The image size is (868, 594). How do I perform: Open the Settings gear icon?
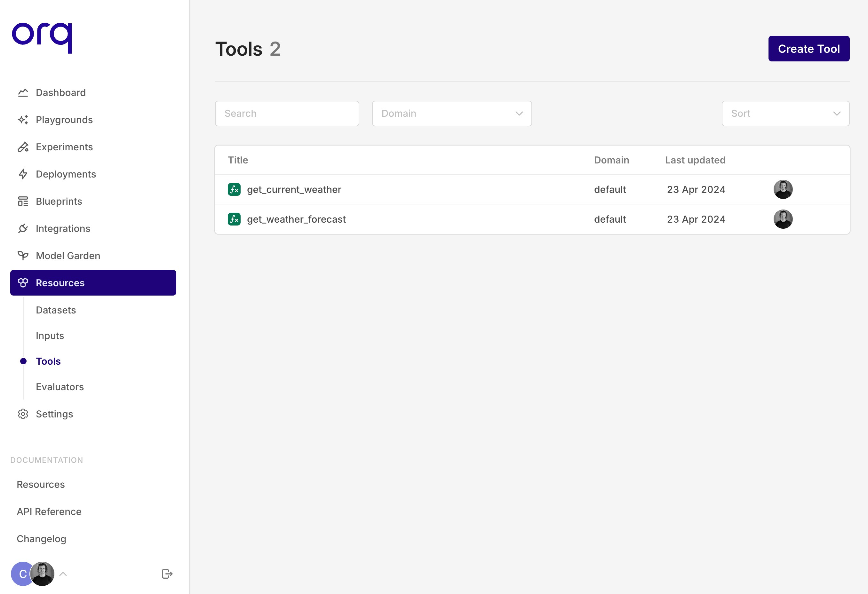click(x=23, y=414)
